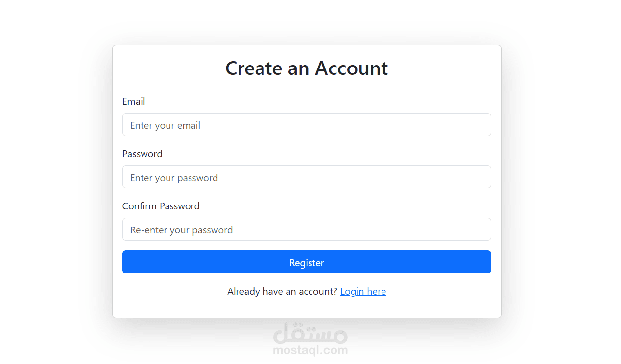Click the word 'Create' in the title
The width and height of the screenshot is (621, 364).
(x=253, y=68)
